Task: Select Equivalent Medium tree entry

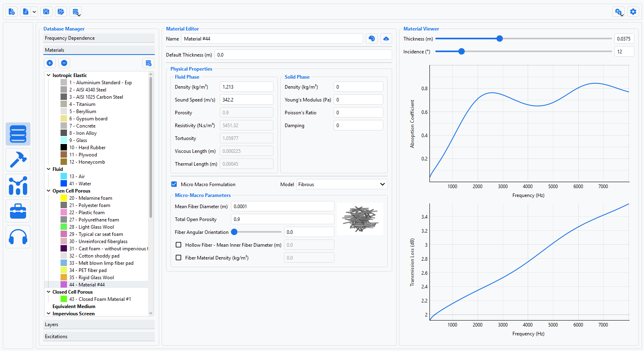Action: [74, 306]
